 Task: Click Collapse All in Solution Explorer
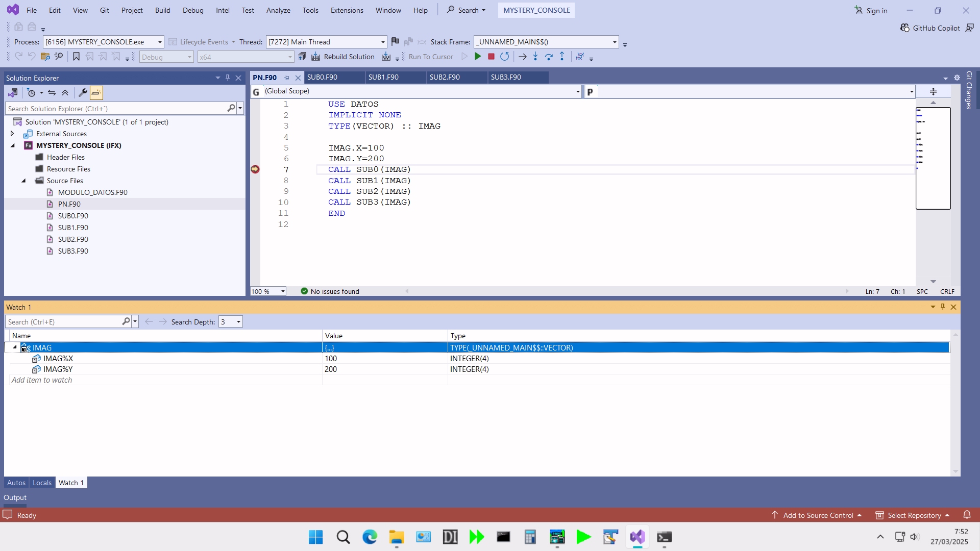65,93
